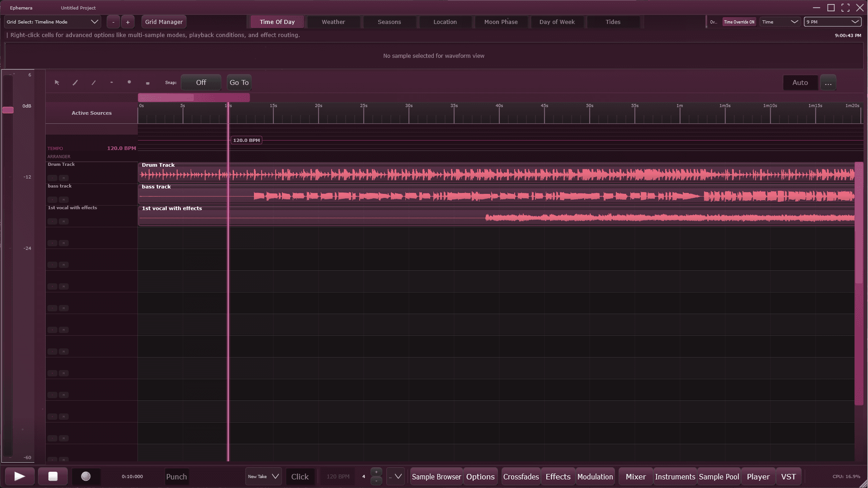Select the arrow pointer tool
This screenshot has width=868, height=488.
click(57, 83)
